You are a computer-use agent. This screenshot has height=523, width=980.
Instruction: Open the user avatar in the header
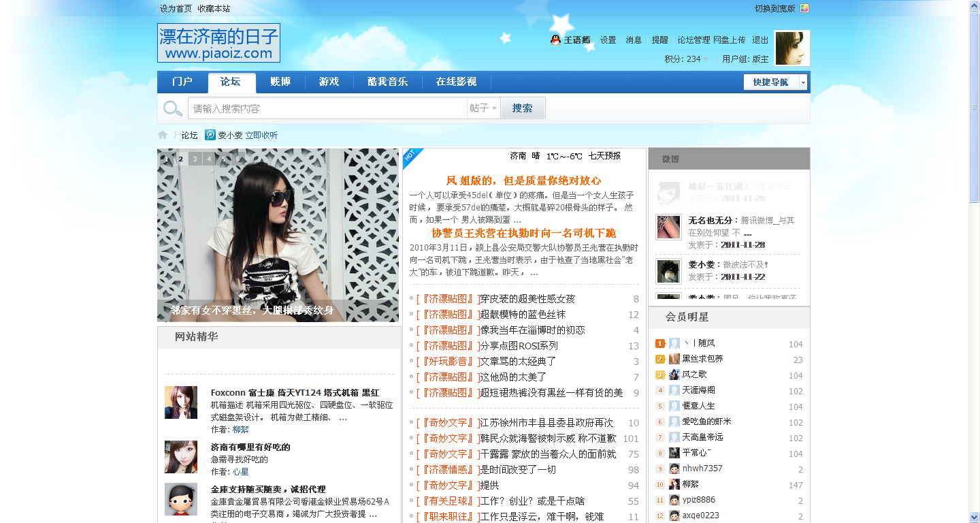(792, 48)
